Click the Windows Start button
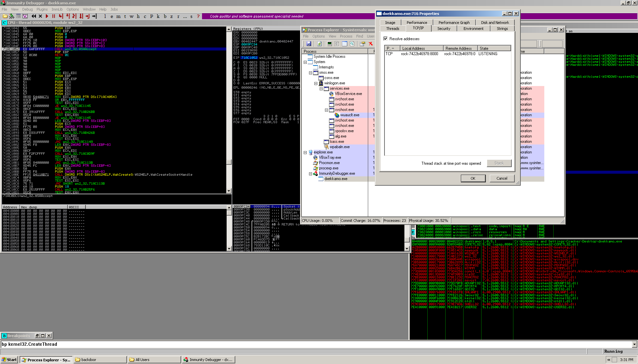This screenshot has height=364, width=638. click(9, 360)
